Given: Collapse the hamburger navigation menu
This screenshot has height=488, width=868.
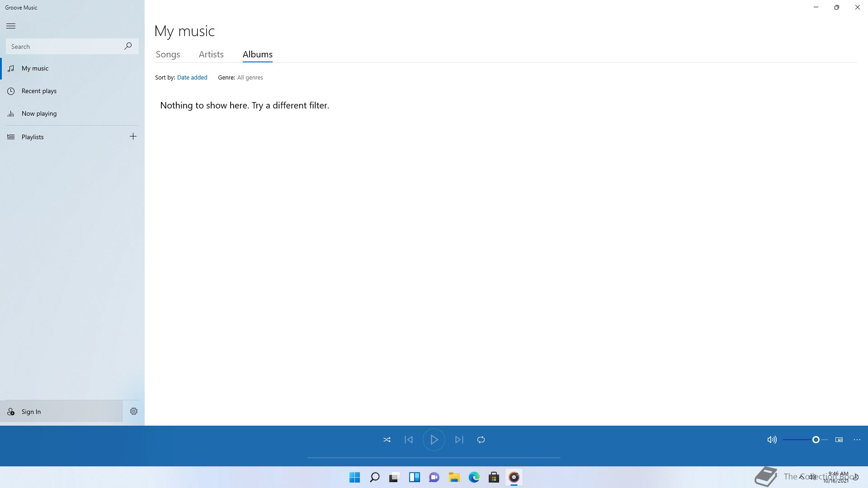Looking at the screenshot, I should tap(11, 26).
